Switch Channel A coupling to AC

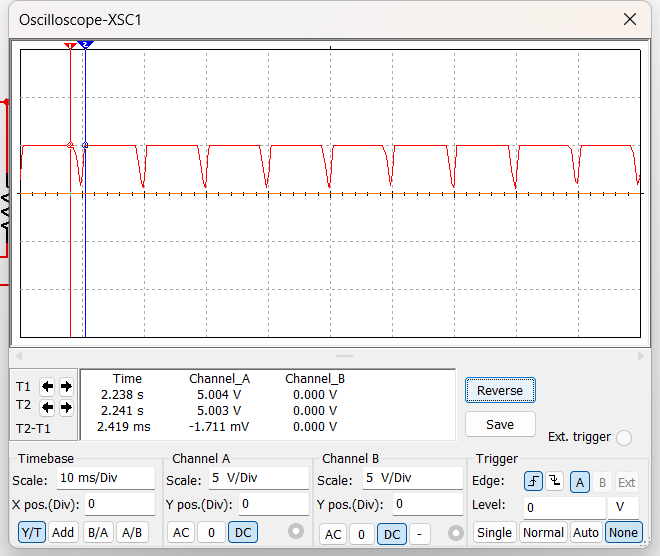(181, 533)
